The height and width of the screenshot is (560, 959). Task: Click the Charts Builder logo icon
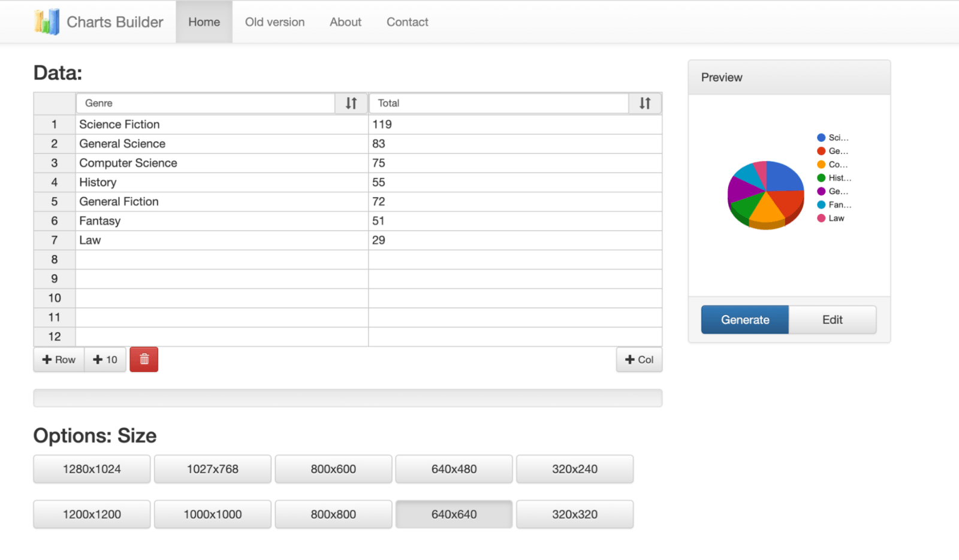pyautogui.click(x=47, y=22)
